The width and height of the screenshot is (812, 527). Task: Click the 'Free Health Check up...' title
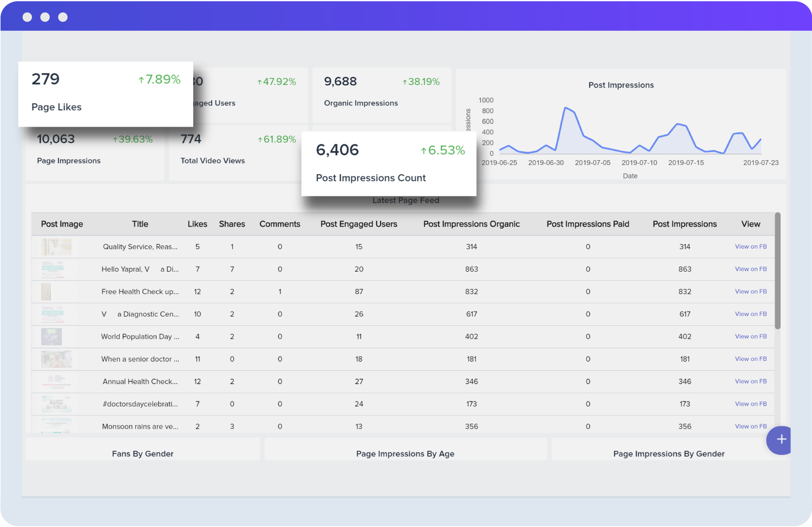(140, 292)
